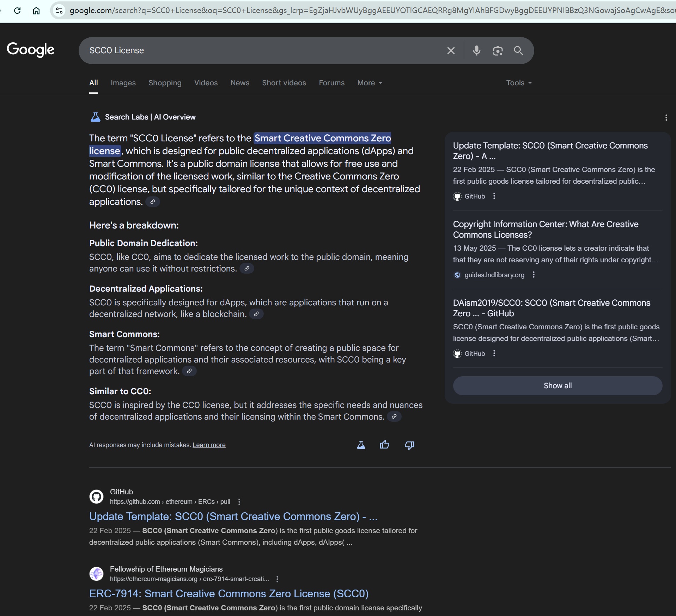Switch to the Videos tab
The image size is (676, 616).
click(x=206, y=83)
